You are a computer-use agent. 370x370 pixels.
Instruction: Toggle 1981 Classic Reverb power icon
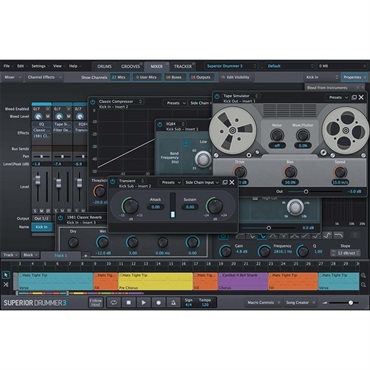(x=60, y=218)
